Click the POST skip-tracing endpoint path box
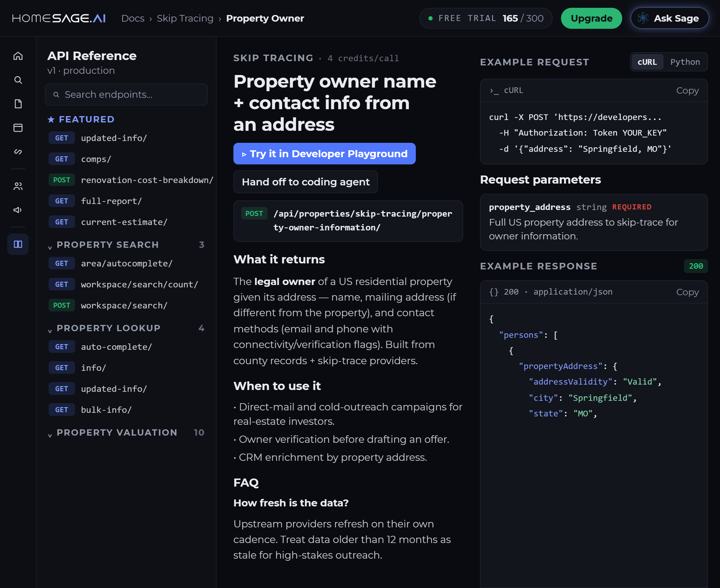This screenshot has width=720, height=588. point(348,221)
